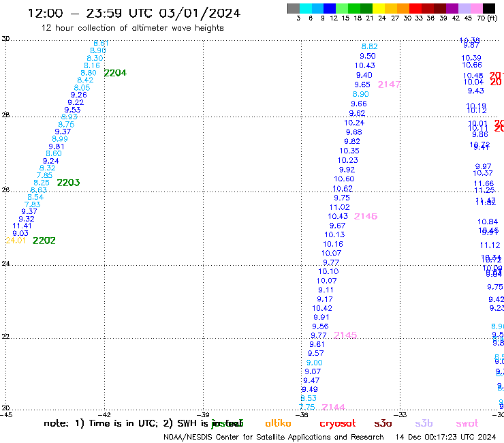
Task: Click the wave height value '10.66'
Action: (472, 65)
